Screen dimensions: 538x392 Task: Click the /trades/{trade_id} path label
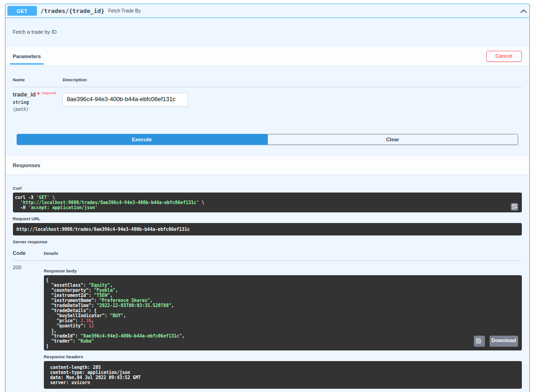tap(73, 11)
